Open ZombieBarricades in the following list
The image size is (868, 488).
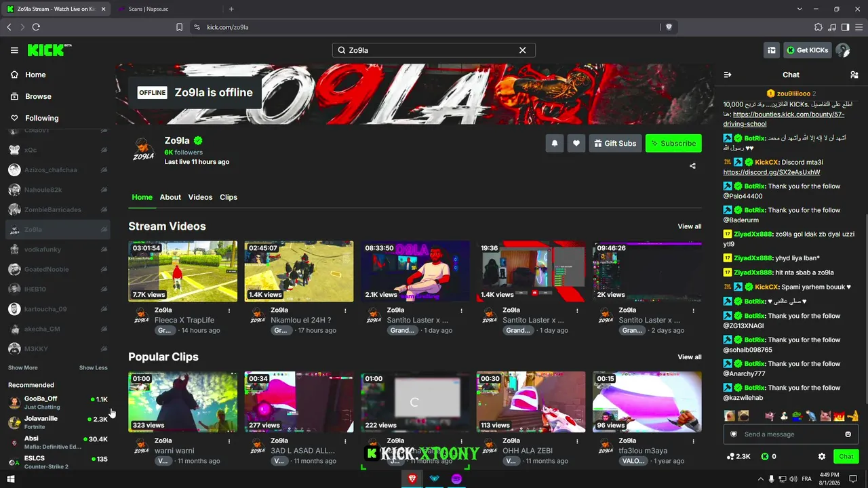(x=58, y=209)
